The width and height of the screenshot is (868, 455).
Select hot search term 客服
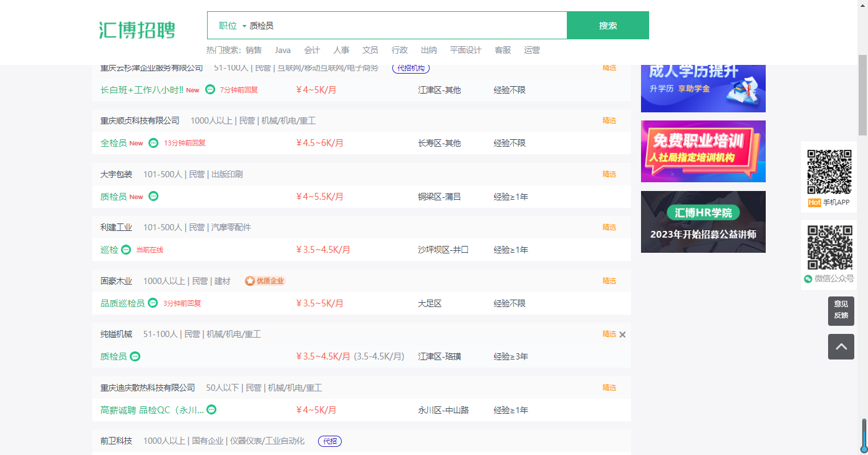coord(503,50)
